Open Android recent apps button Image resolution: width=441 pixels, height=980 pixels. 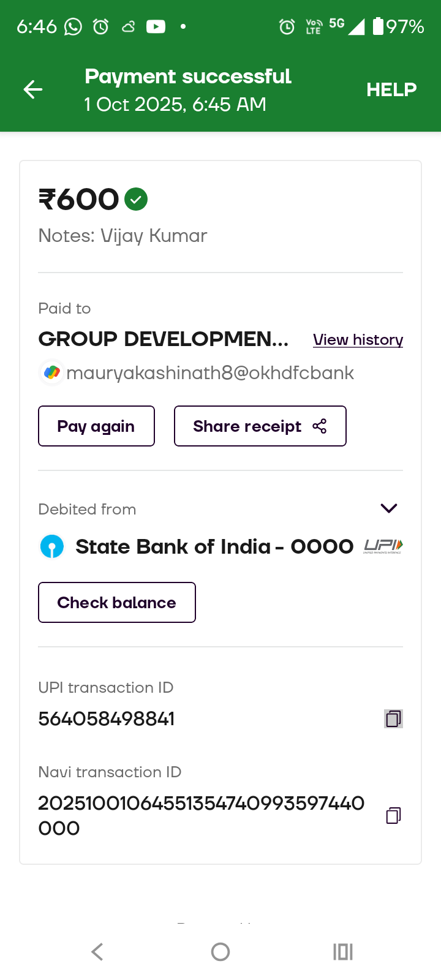click(343, 951)
